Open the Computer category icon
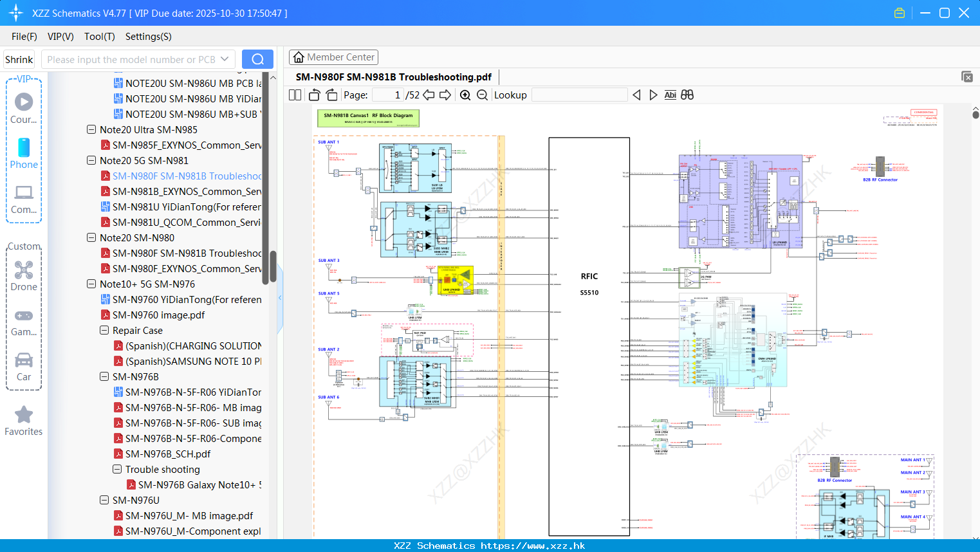 (24, 192)
